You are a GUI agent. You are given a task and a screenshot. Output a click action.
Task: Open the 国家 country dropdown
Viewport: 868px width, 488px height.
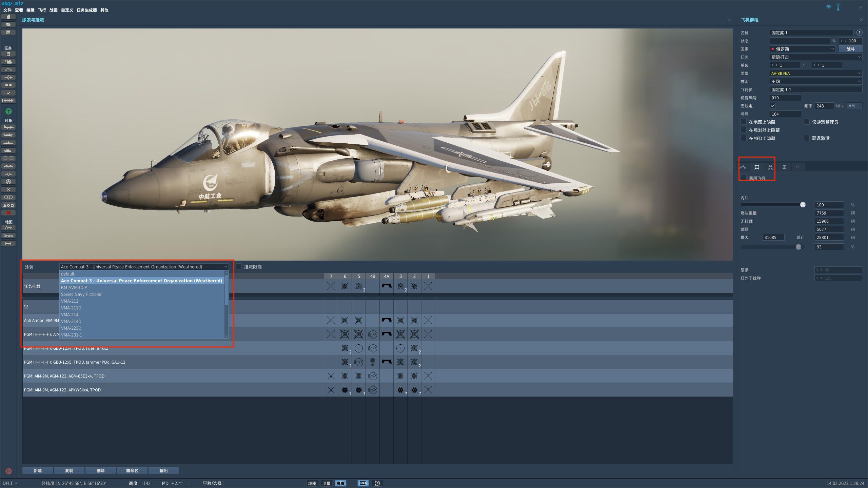click(x=803, y=49)
